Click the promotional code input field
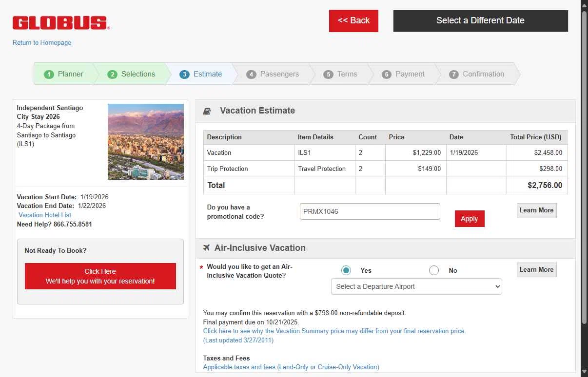 [370, 211]
